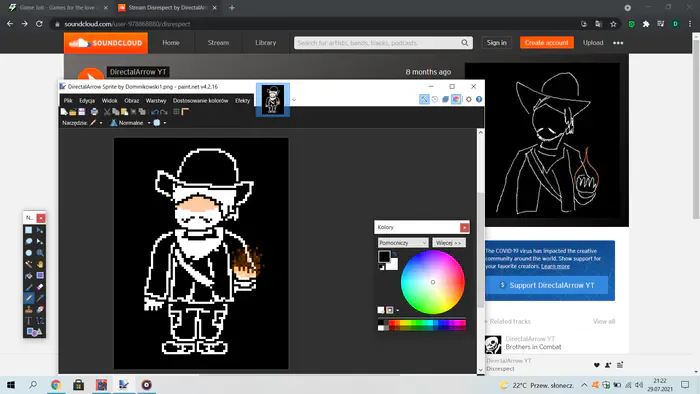Select the Move Selected Pixels tool

40,230
